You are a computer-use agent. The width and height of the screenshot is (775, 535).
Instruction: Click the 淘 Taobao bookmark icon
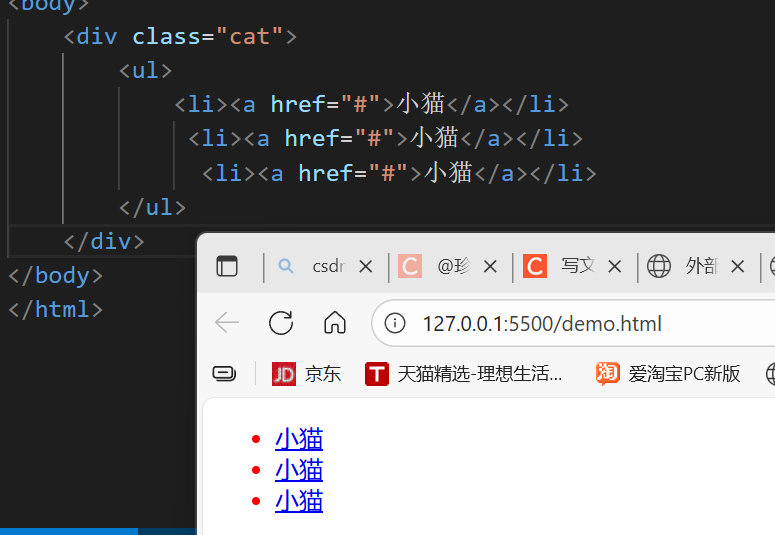608,374
